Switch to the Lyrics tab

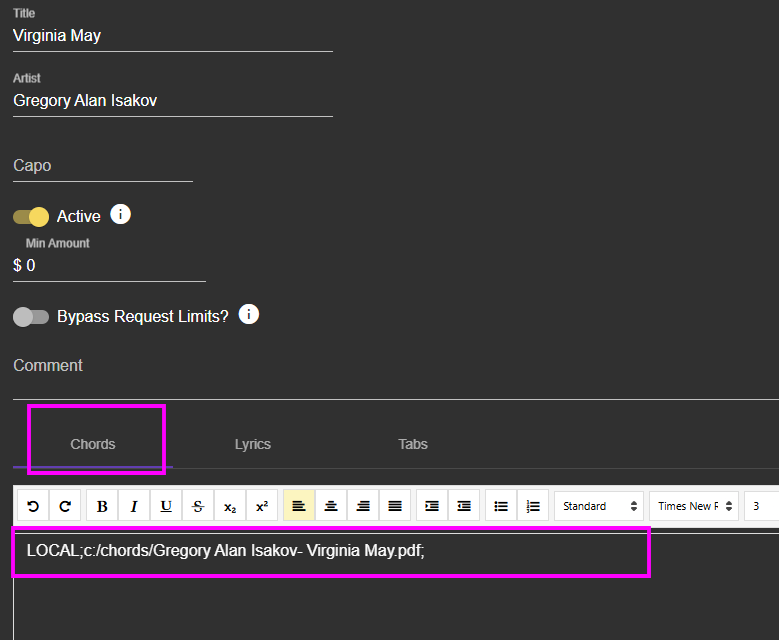[x=253, y=444]
